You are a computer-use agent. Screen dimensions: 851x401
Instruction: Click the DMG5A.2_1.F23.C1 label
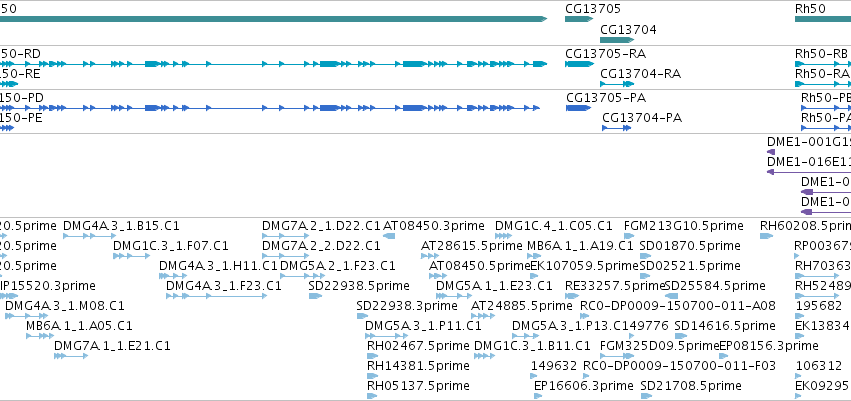tap(338, 266)
